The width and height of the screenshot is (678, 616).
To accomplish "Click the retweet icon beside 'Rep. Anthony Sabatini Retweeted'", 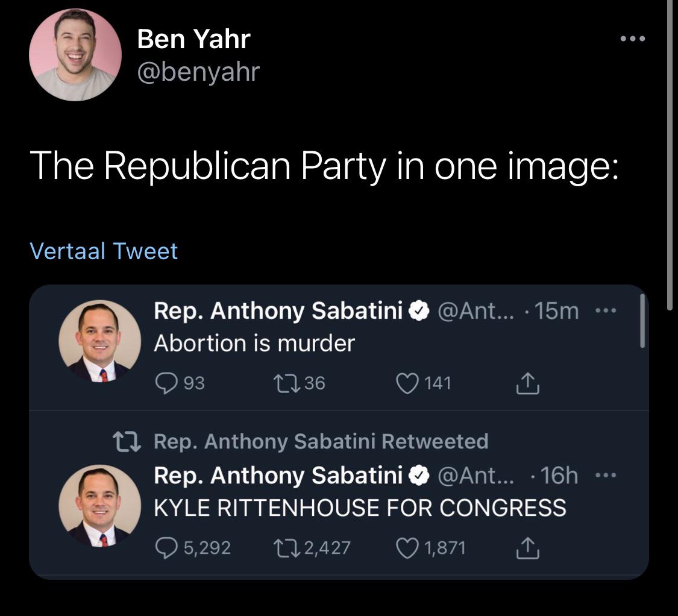I will tap(128, 442).
